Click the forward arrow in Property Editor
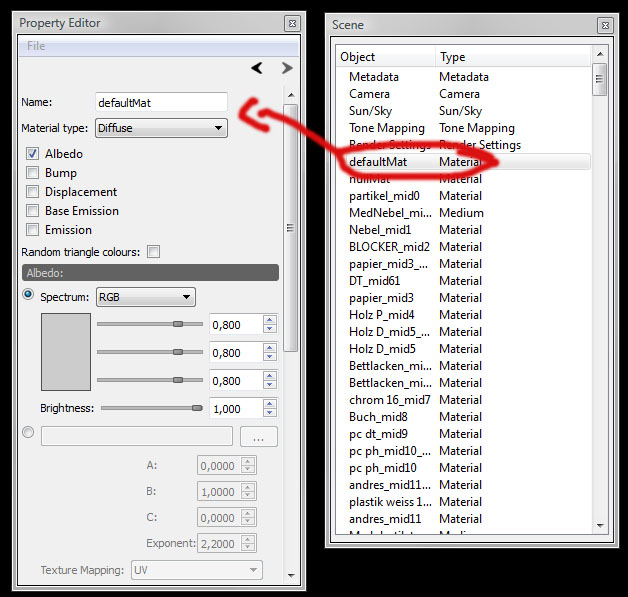 click(x=287, y=68)
